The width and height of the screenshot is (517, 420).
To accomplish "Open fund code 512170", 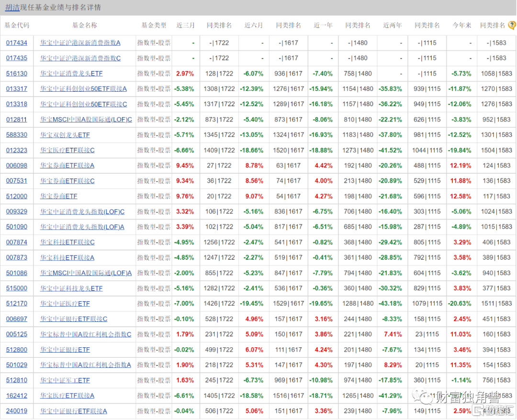I will (x=16, y=303).
